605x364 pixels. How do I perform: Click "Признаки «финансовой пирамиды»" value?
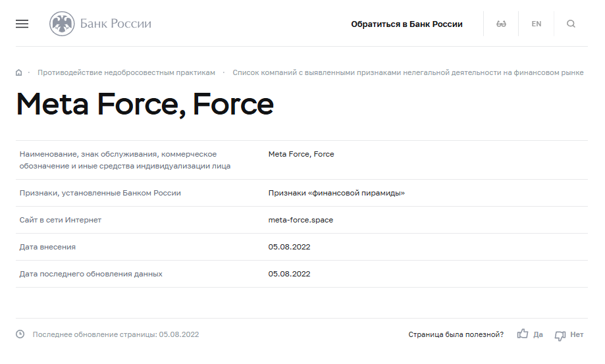[x=336, y=193]
